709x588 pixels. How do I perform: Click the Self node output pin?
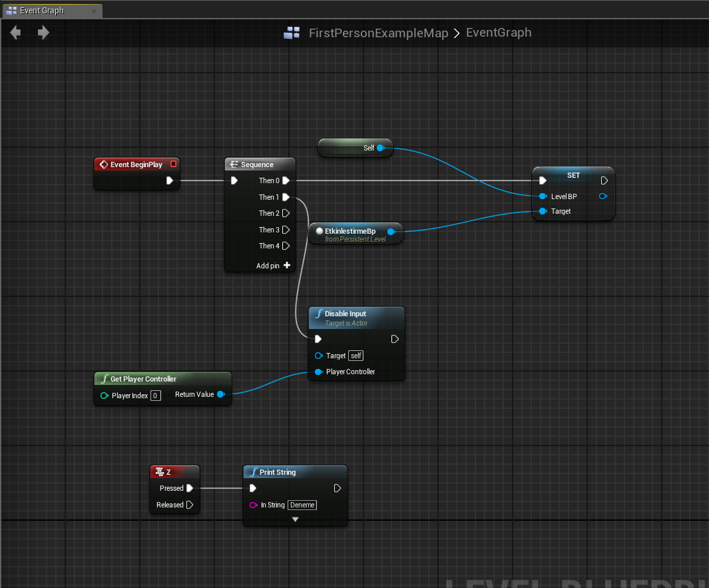(381, 148)
